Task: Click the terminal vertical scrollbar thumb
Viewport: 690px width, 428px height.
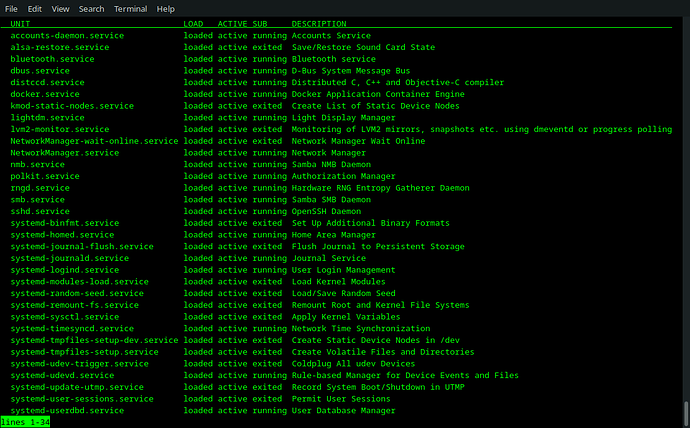Action: pyautogui.click(x=686, y=413)
